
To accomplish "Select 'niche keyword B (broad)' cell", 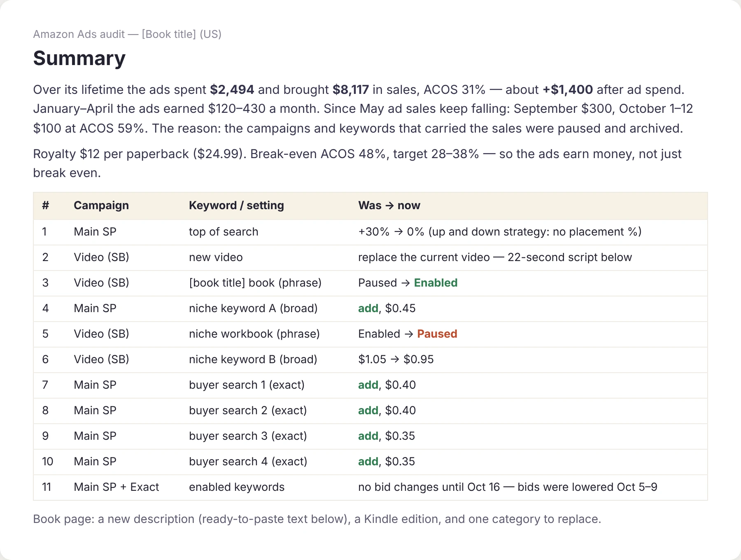I will pos(253,359).
